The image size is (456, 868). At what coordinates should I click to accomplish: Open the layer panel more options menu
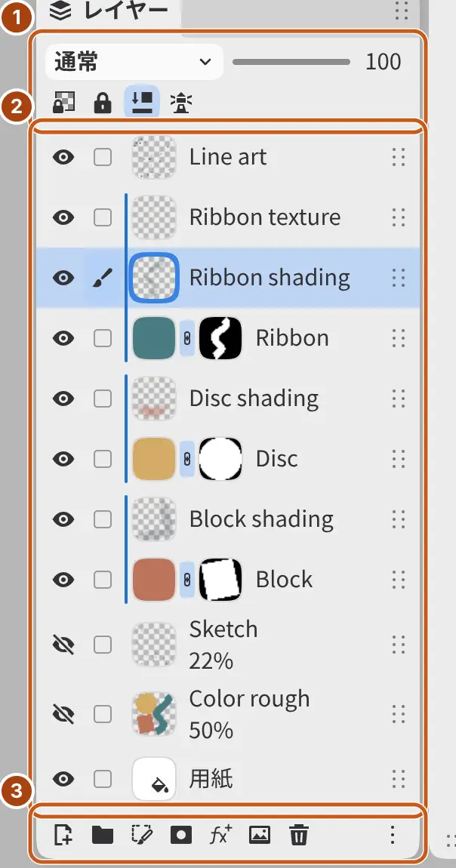click(x=392, y=834)
